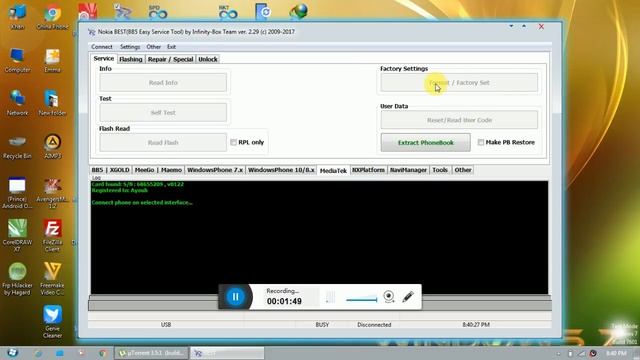
Task: Click the Reset/Read User Code button
Action: tap(459, 120)
